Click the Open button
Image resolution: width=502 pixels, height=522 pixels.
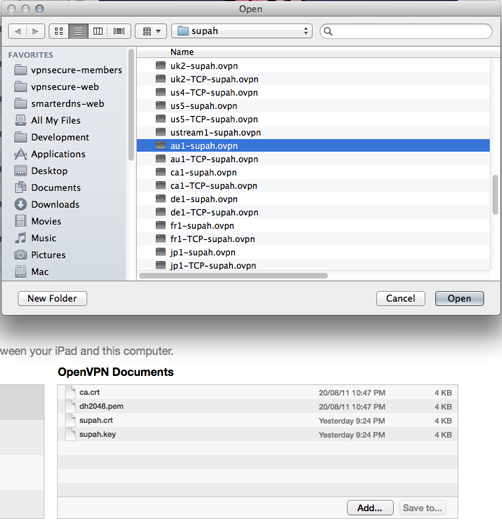pos(459,298)
